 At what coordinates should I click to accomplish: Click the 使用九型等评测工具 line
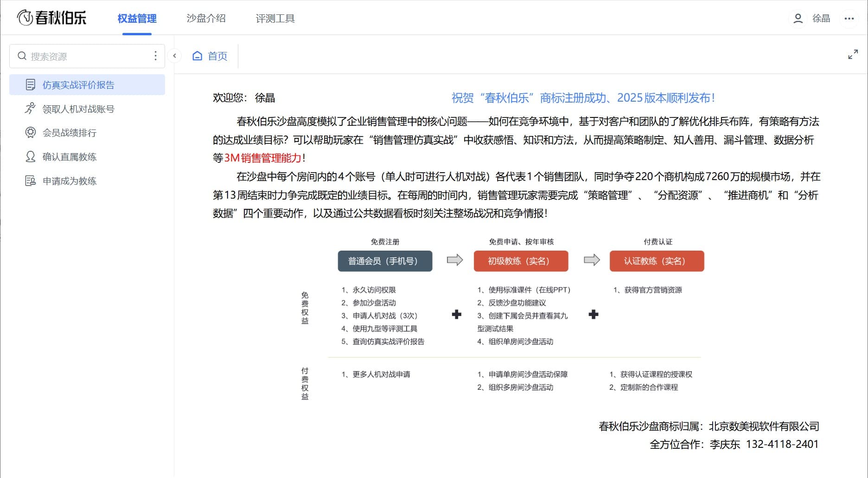click(x=379, y=329)
